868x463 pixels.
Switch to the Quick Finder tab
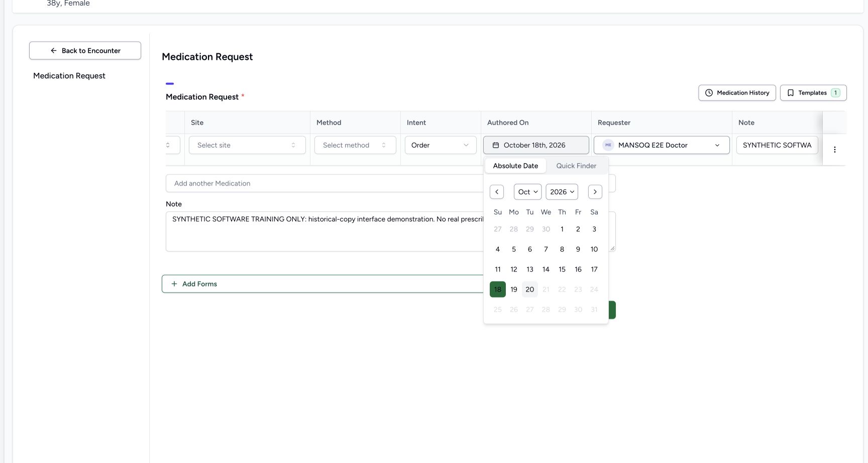pyautogui.click(x=576, y=166)
